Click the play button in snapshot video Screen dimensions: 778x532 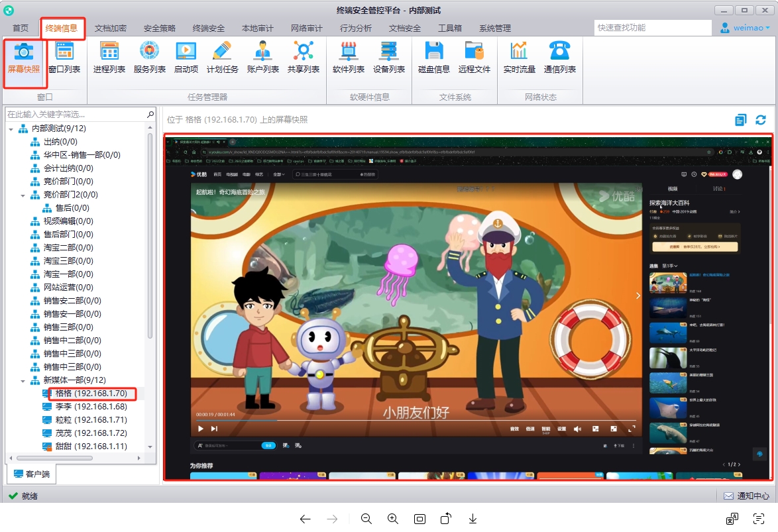pyautogui.click(x=200, y=429)
